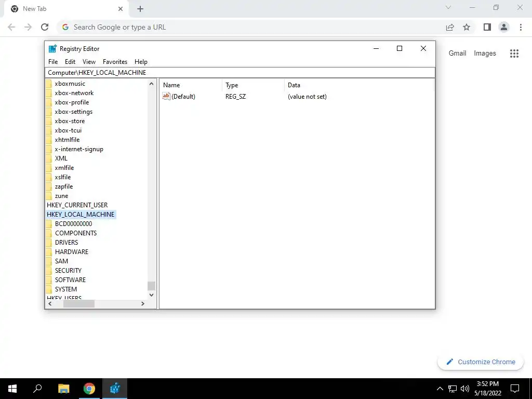Select the (Default) string value icon

coord(166,96)
